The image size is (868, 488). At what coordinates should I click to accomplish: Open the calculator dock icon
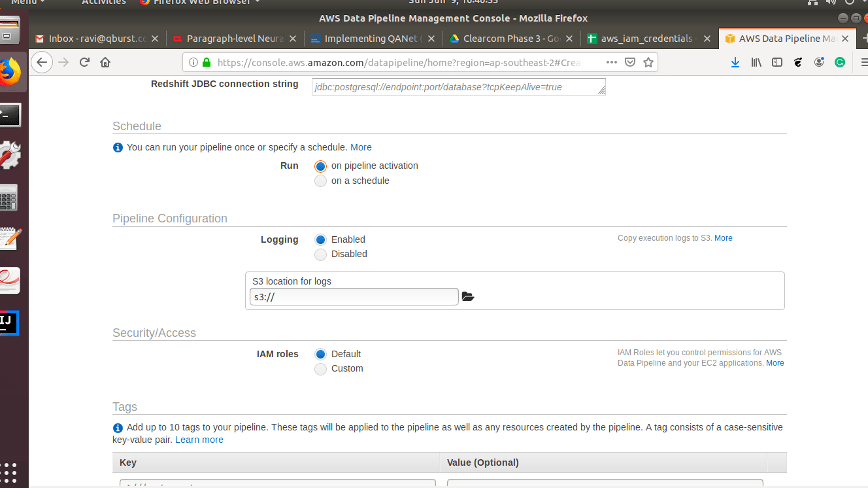[8, 198]
